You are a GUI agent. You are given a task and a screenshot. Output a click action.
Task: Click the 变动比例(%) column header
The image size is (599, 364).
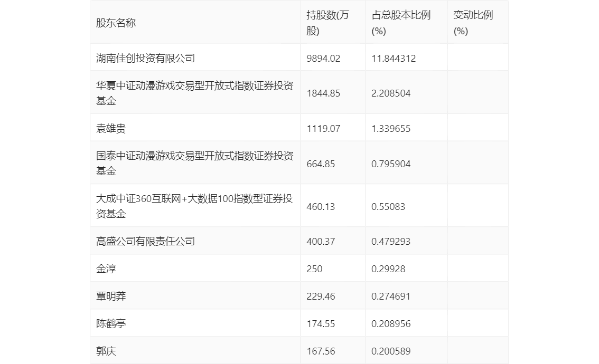click(x=473, y=23)
